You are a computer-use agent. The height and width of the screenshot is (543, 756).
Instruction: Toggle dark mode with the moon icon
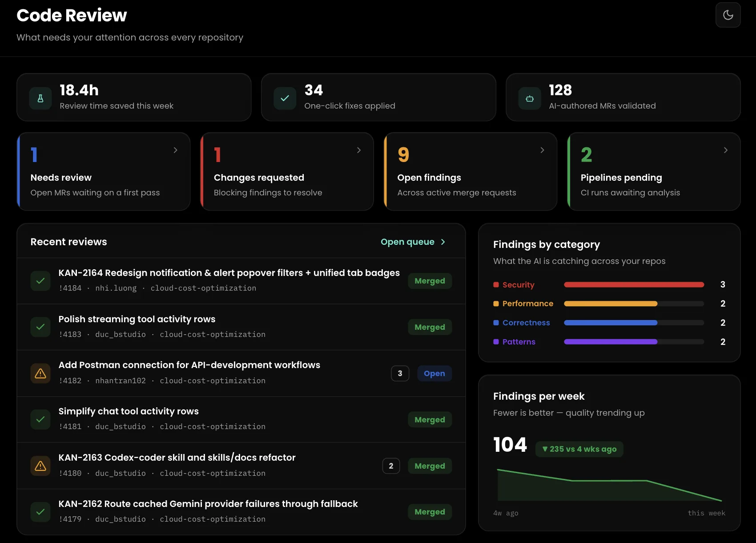(x=728, y=15)
